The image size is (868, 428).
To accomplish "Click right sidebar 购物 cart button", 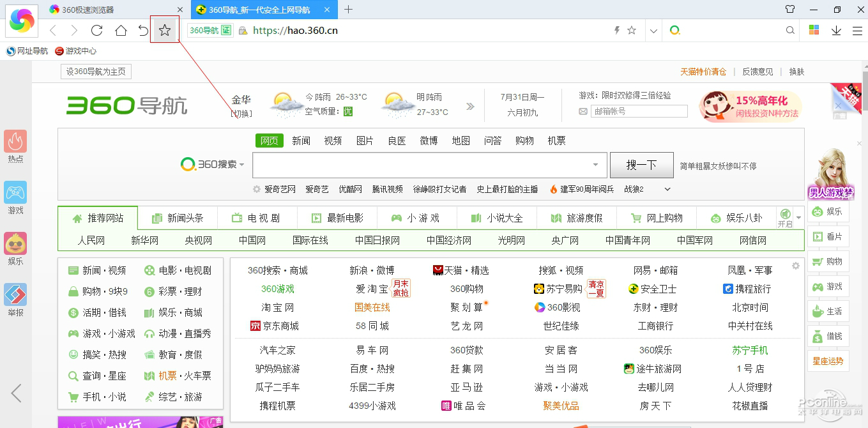I will pos(828,261).
